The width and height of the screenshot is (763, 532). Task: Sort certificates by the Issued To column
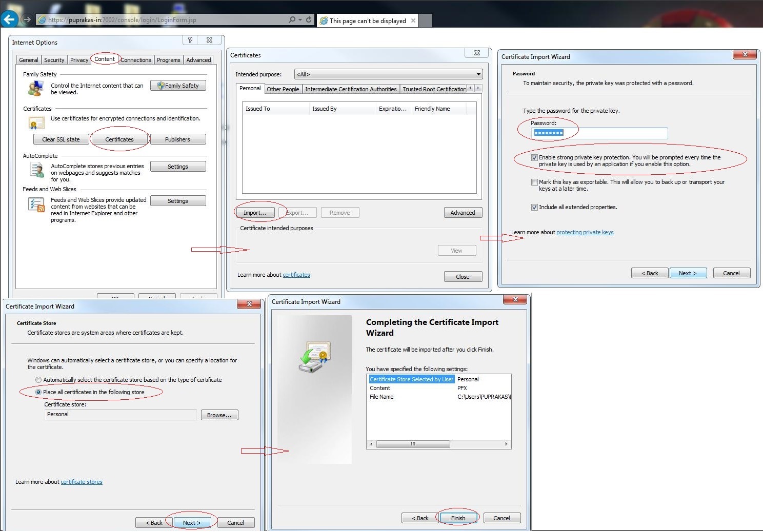(x=275, y=109)
